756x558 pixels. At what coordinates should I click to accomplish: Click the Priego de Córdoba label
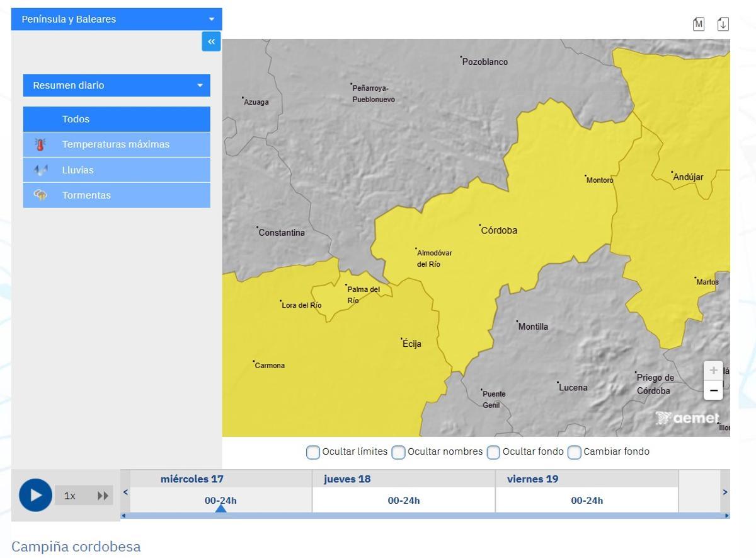[x=655, y=384]
